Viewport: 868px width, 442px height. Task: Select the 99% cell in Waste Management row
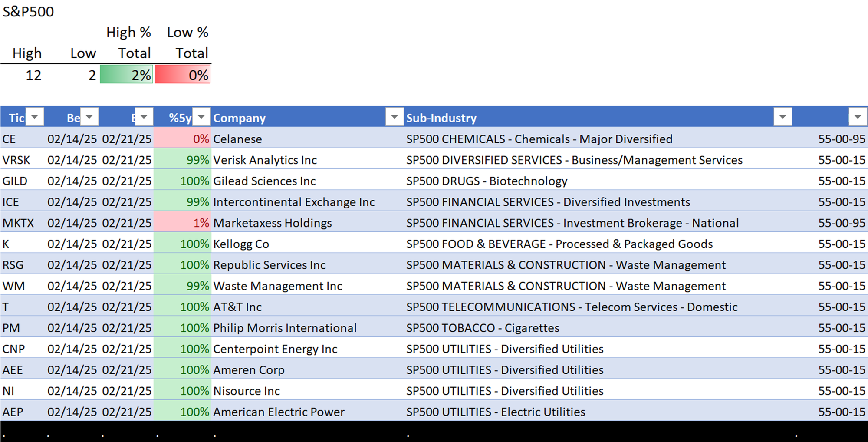(x=183, y=285)
